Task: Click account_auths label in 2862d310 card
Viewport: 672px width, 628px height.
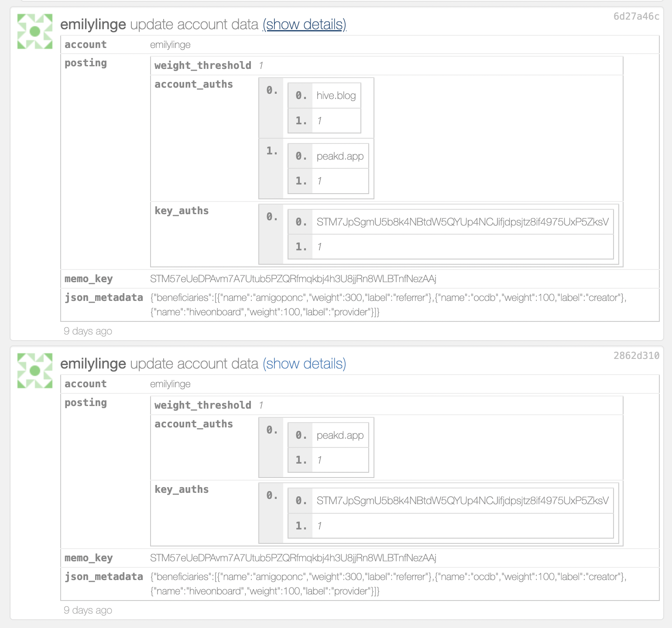Action: 194,424
